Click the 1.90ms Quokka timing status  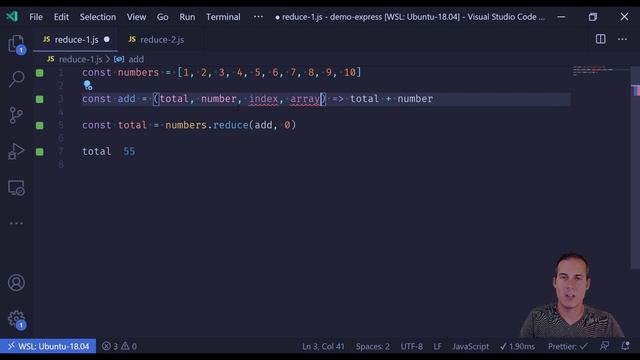(x=517, y=347)
